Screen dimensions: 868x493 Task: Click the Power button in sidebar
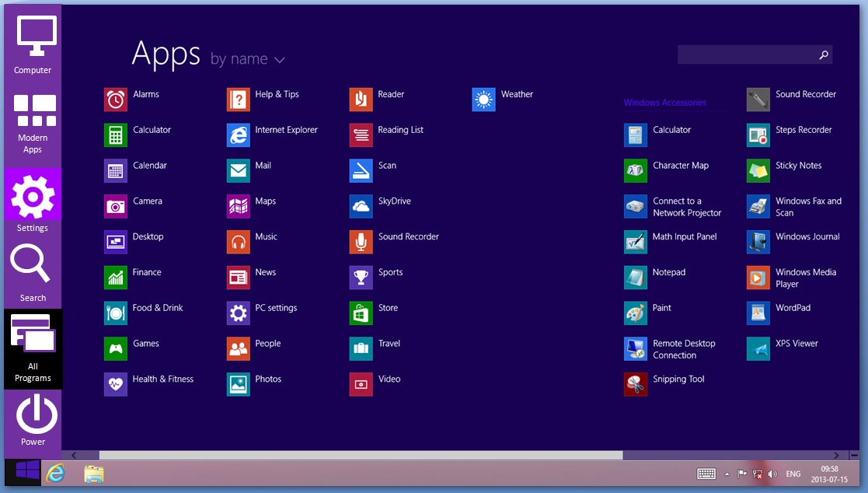(33, 420)
